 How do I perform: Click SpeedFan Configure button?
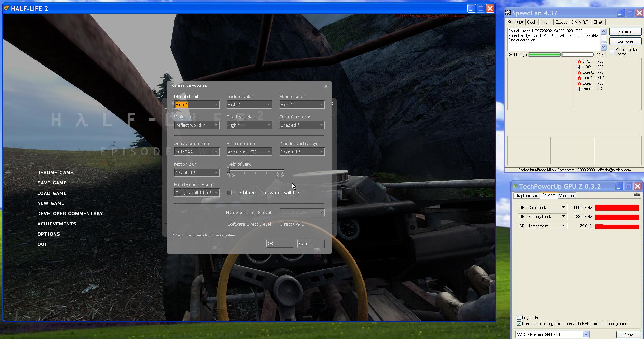[625, 41]
